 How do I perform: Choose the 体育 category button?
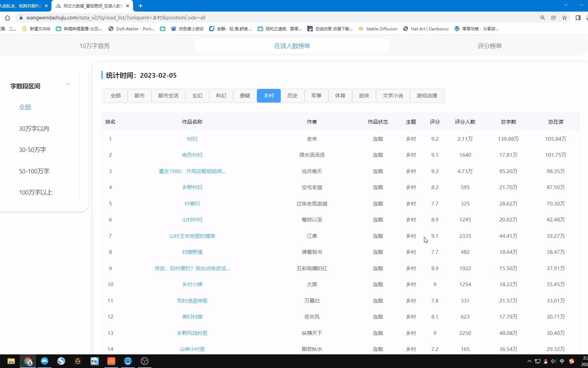coord(340,96)
